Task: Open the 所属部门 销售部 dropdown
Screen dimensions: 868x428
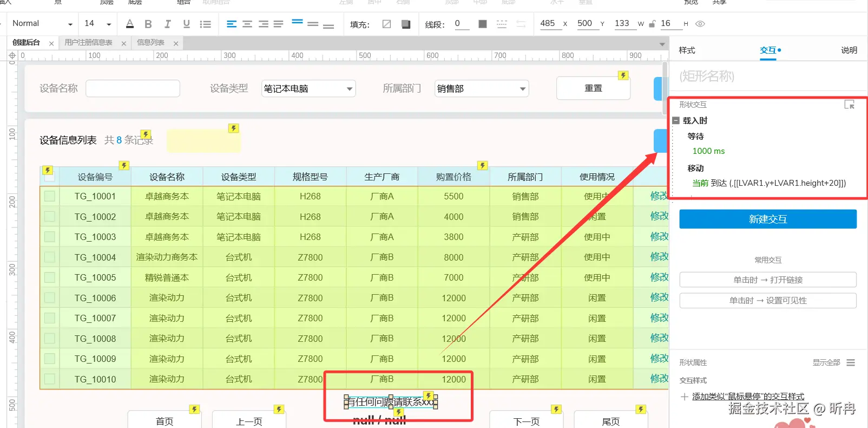Action: point(482,88)
